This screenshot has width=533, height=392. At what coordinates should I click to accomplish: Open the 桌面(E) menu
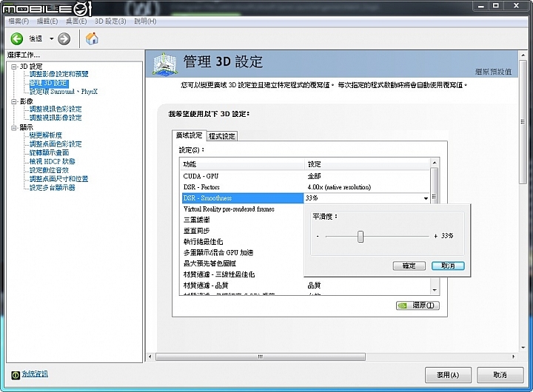click(76, 21)
